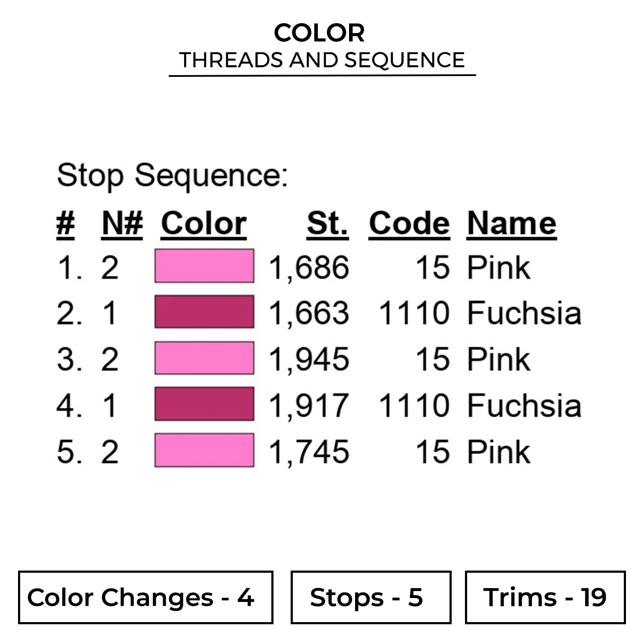Select the fuchsia swatch in row 2
The width and height of the screenshot is (644, 644).
pyautogui.click(x=204, y=312)
